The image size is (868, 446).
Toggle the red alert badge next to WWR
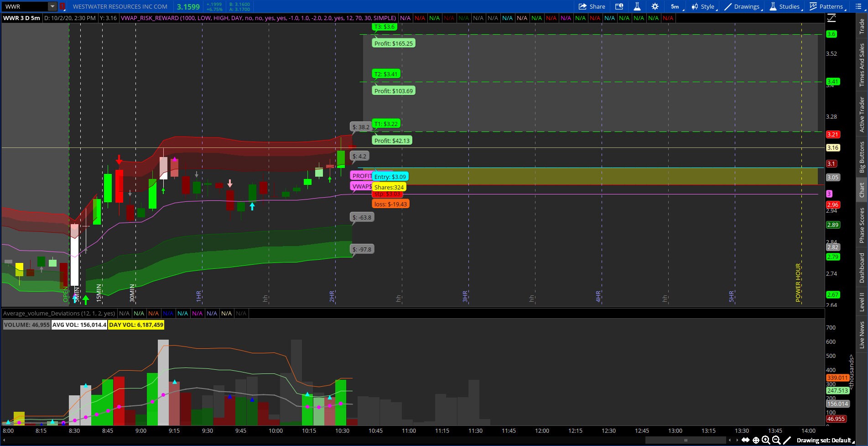[x=63, y=6]
